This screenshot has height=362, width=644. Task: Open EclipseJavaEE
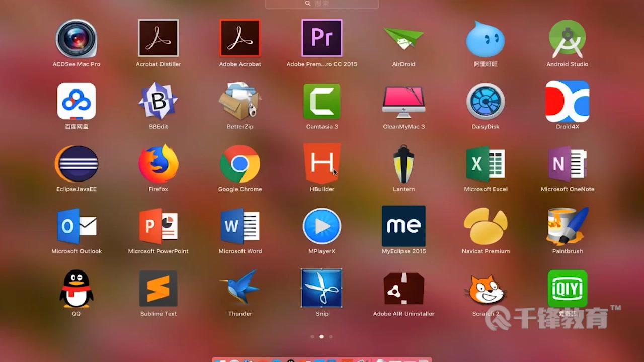pyautogui.click(x=76, y=163)
